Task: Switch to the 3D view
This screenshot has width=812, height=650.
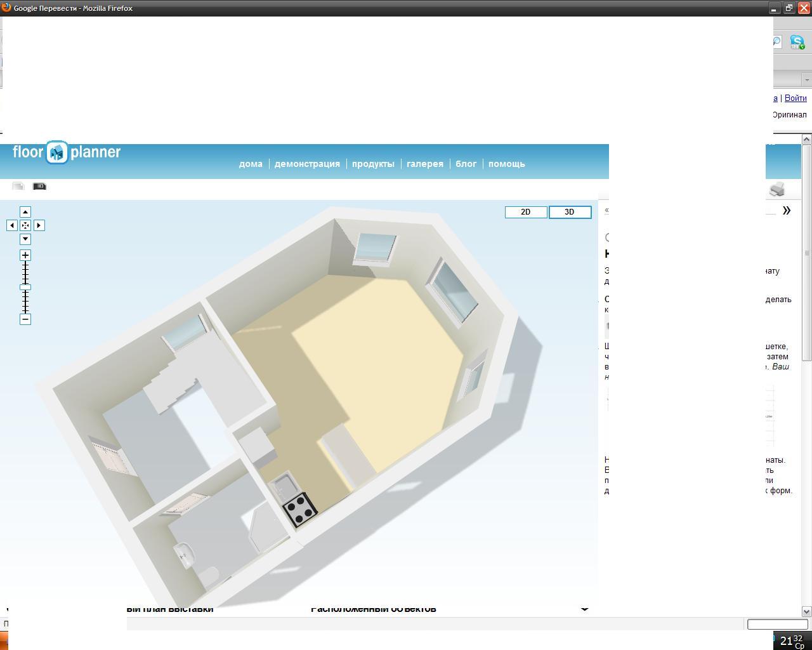Action: pos(570,212)
